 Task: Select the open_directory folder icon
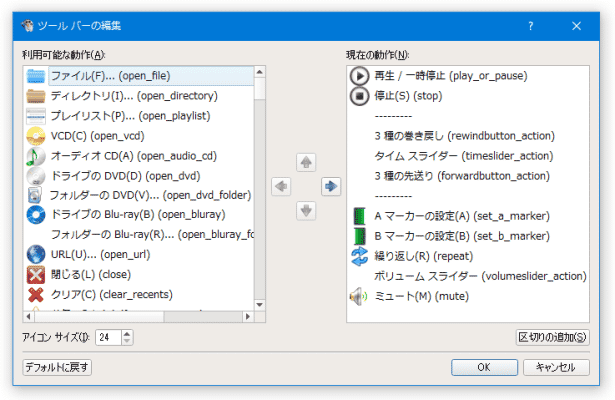[x=36, y=96]
